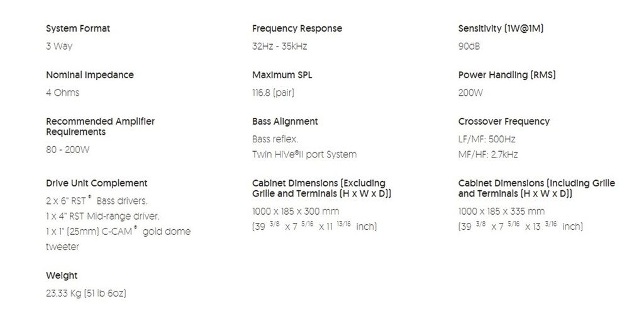Image resolution: width=644 pixels, height=318 pixels.
Task: Select the 3 Way value text
Action: (59, 47)
